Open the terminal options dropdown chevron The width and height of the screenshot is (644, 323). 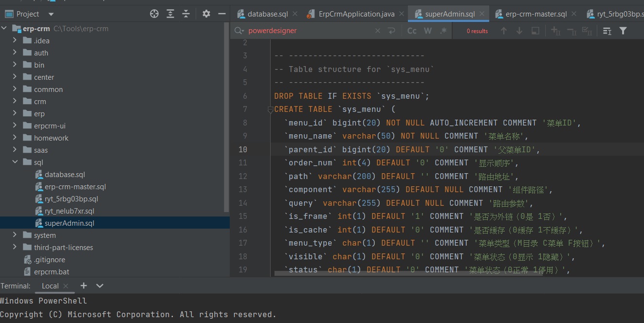point(100,286)
